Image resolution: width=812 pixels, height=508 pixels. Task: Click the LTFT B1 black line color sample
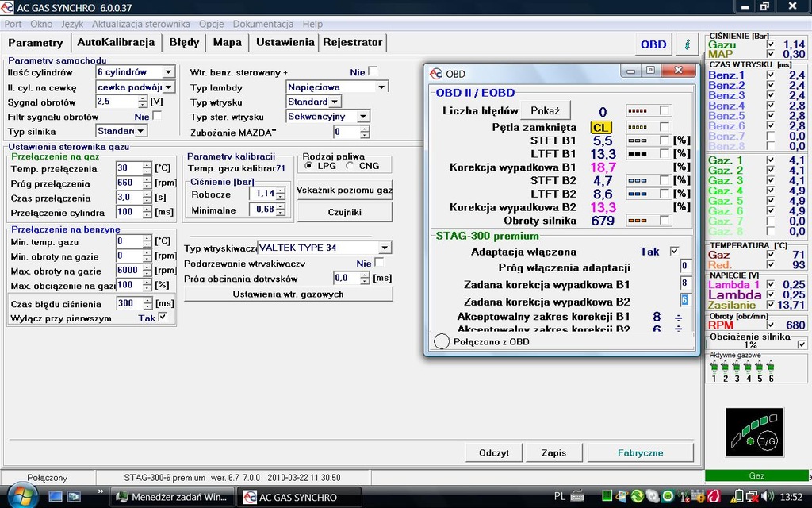pyautogui.click(x=637, y=154)
